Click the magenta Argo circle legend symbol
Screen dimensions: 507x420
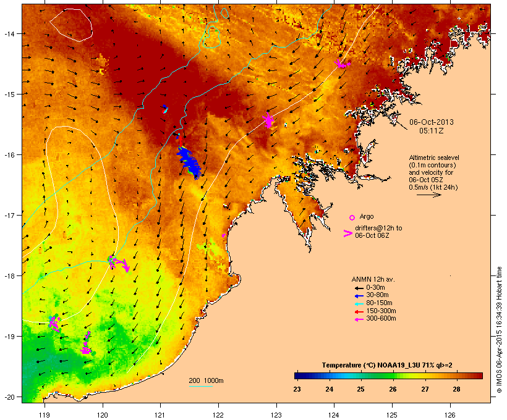click(x=352, y=217)
